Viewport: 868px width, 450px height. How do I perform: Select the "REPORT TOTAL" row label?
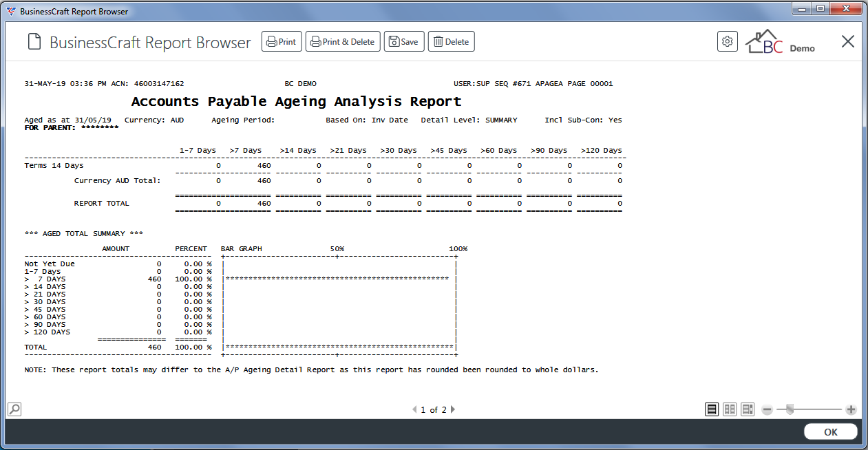click(102, 204)
